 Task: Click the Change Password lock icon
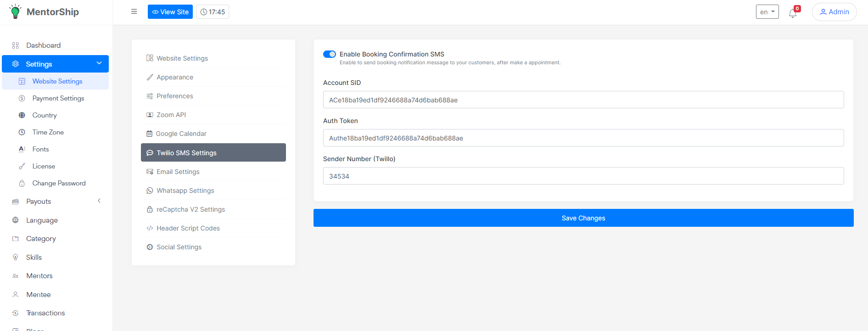click(x=22, y=183)
